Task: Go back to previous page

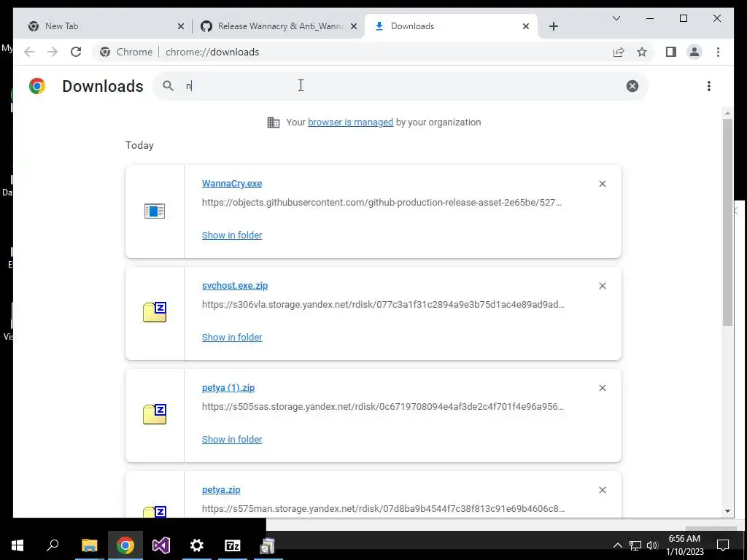Action: [x=29, y=52]
